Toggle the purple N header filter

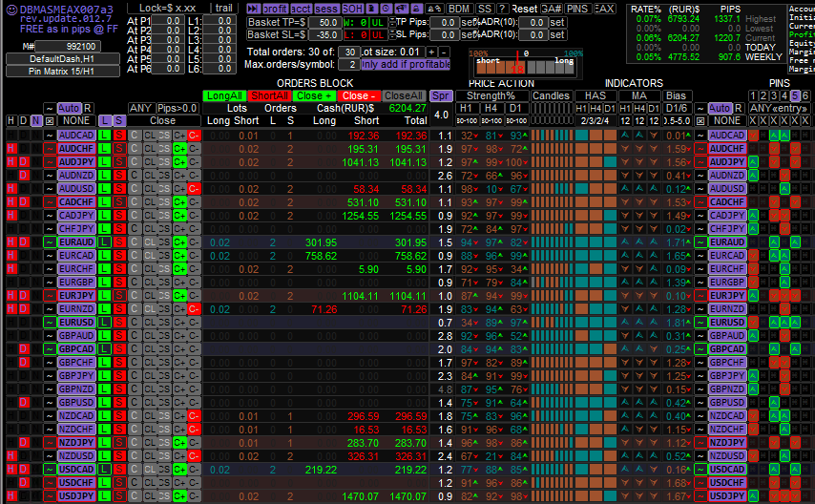coord(36,120)
